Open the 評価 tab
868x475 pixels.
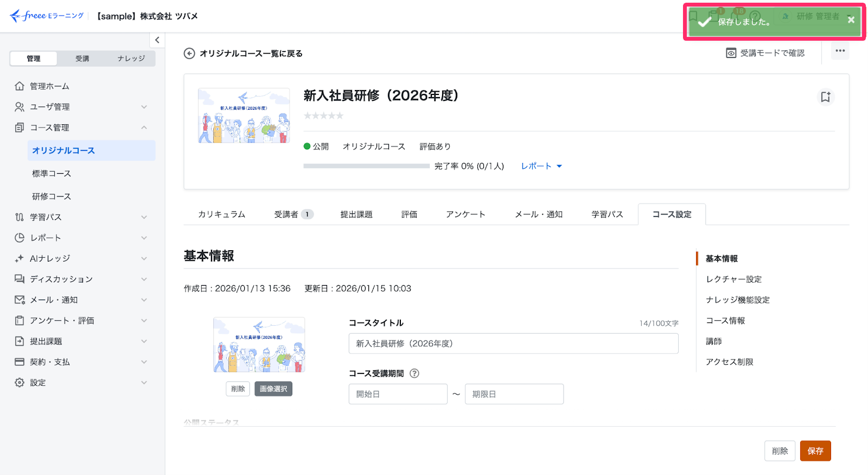tap(409, 214)
